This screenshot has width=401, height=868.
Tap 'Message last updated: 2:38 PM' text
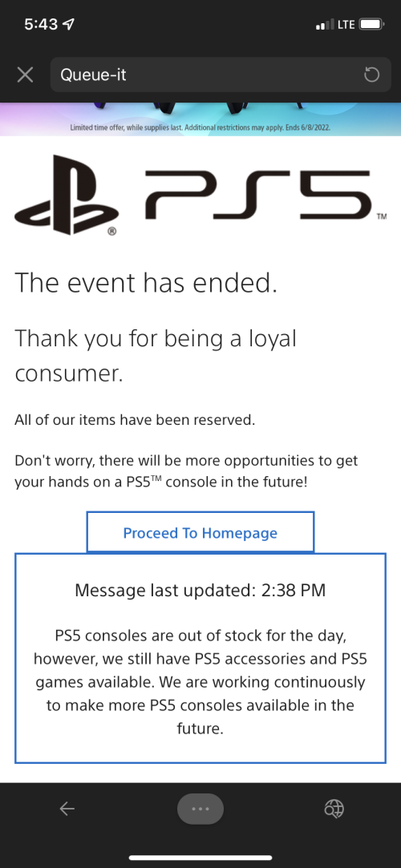pyautogui.click(x=200, y=590)
